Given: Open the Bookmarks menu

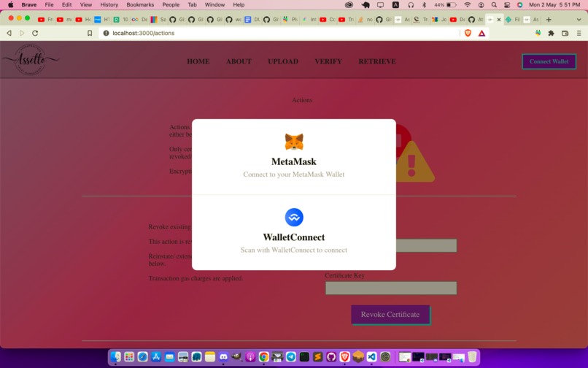Looking at the screenshot, I should tap(140, 5).
